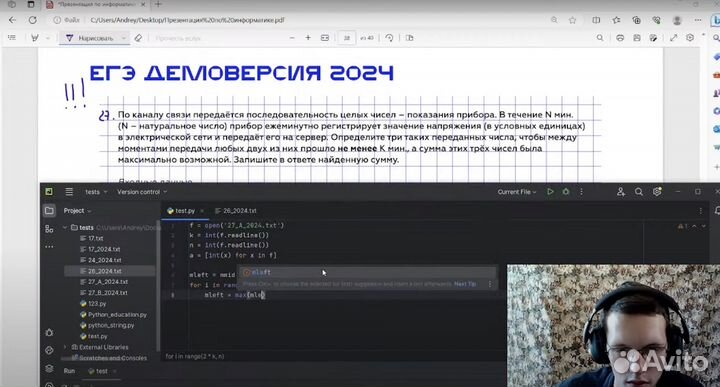Screen dimensions: 720x387
Task: Open PyCharm main hamburger menu
Action: click(69, 192)
